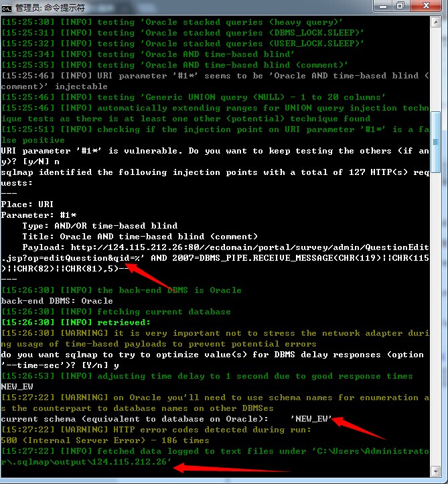The width and height of the screenshot is (448, 484).
Task: Click the "comment)' injectable" line
Action: (x=54, y=86)
